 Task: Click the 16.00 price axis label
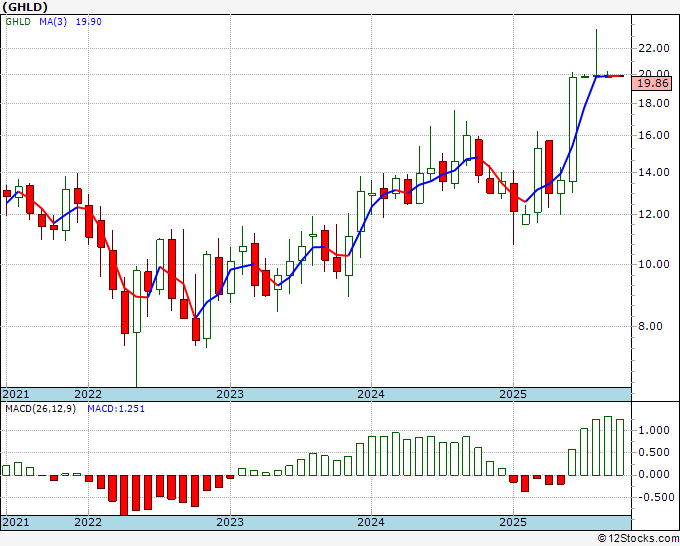click(653, 135)
